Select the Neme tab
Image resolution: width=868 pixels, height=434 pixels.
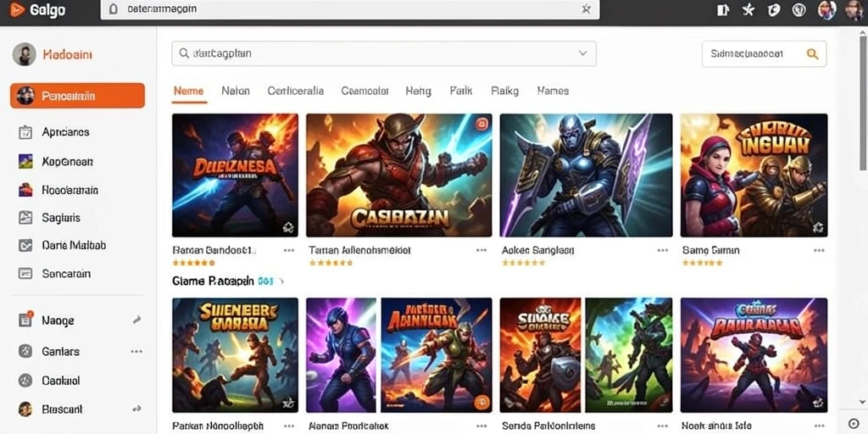(189, 91)
